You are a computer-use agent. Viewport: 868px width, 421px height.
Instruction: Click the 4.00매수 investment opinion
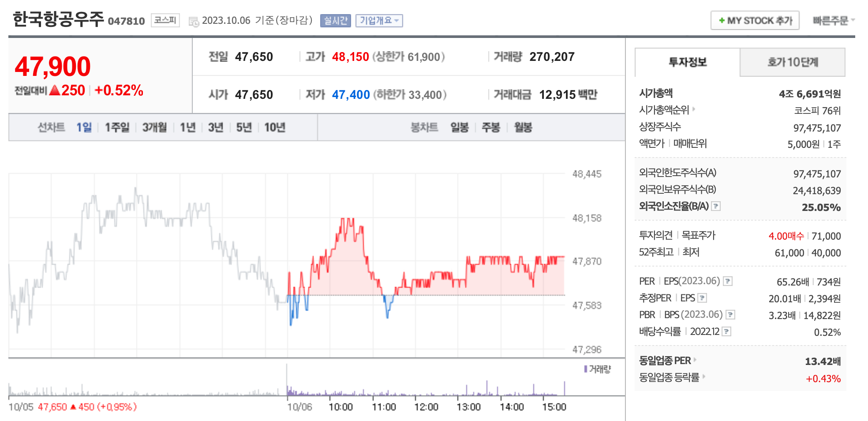[x=786, y=236]
